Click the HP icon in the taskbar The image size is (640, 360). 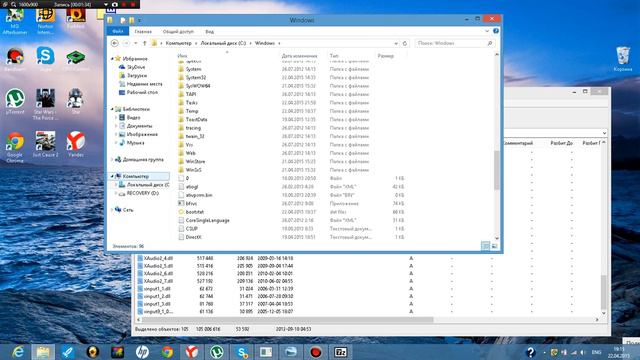(142, 352)
